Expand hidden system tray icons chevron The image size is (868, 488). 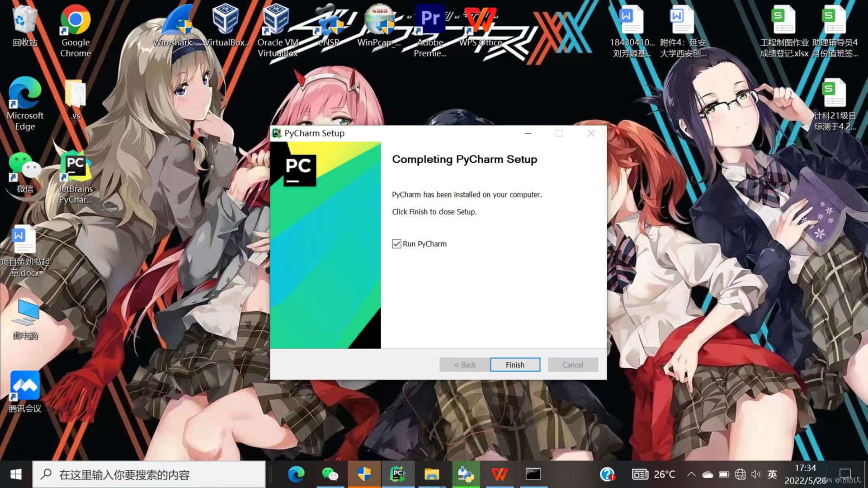click(691, 474)
